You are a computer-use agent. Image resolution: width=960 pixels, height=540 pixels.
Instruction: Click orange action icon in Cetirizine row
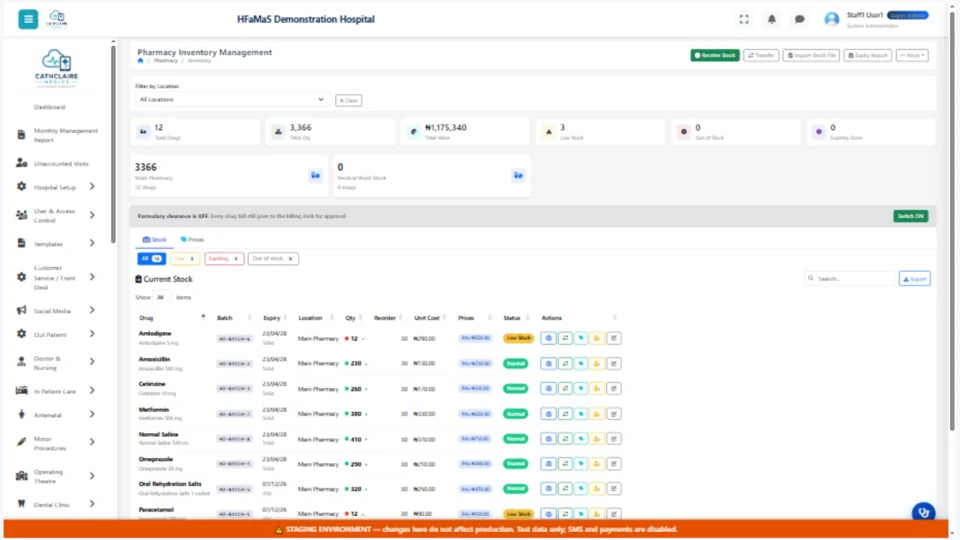pyautogui.click(x=597, y=389)
